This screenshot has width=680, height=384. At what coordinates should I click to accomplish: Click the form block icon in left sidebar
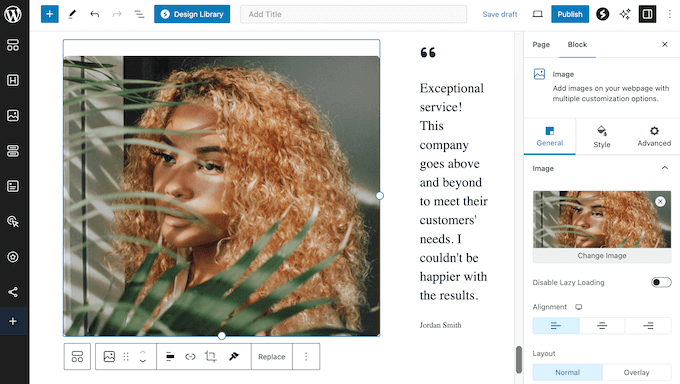[13, 186]
